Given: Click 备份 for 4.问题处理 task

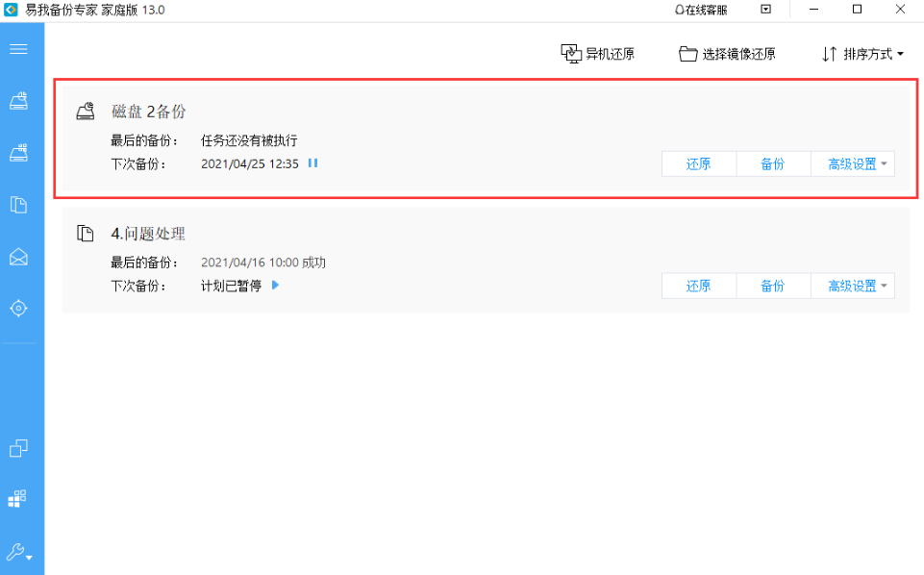Looking at the screenshot, I should click(773, 286).
